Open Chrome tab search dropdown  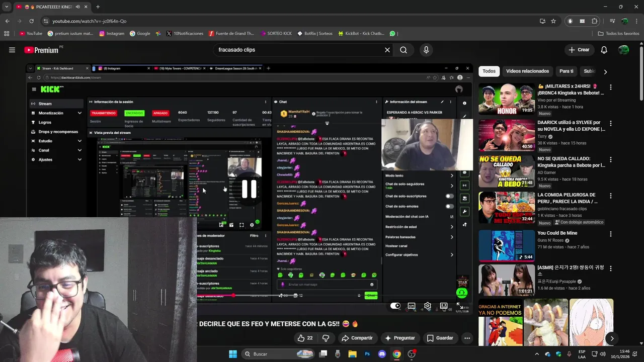7,7
